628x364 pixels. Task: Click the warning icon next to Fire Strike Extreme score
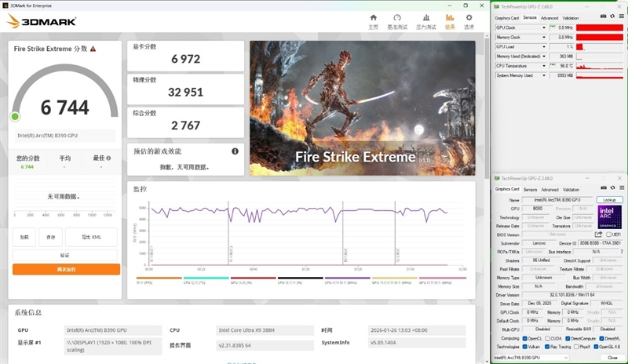pyautogui.click(x=93, y=49)
